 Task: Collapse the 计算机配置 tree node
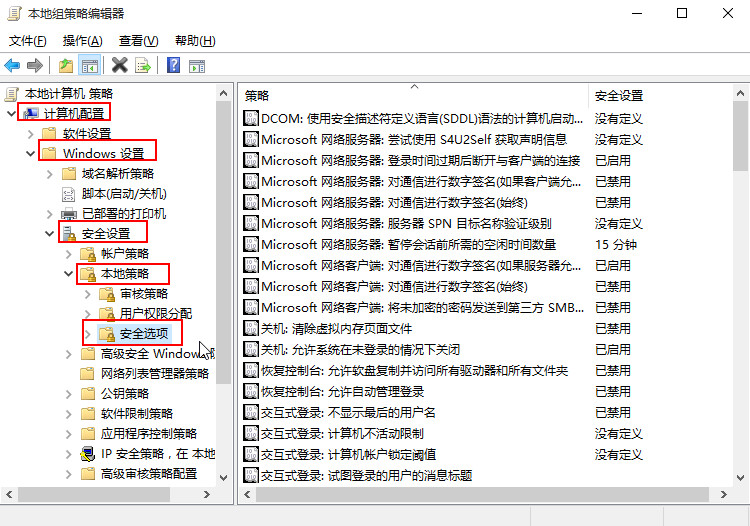pos(11,113)
